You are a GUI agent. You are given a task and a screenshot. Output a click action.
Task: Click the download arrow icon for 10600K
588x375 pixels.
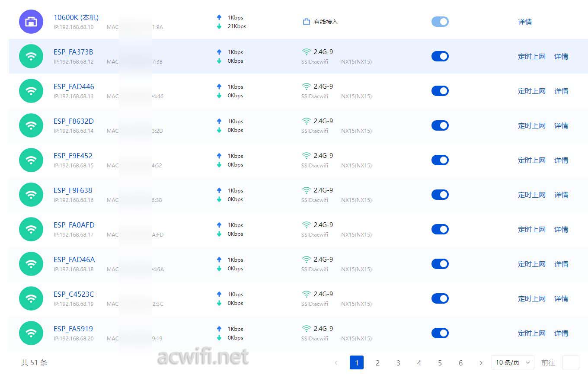click(219, 26)
